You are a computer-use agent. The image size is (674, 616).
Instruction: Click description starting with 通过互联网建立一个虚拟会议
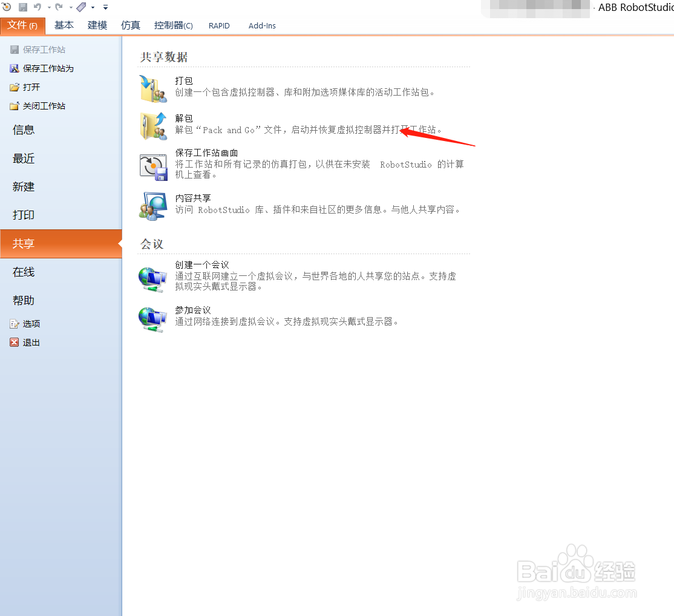(x=315, y=281)
